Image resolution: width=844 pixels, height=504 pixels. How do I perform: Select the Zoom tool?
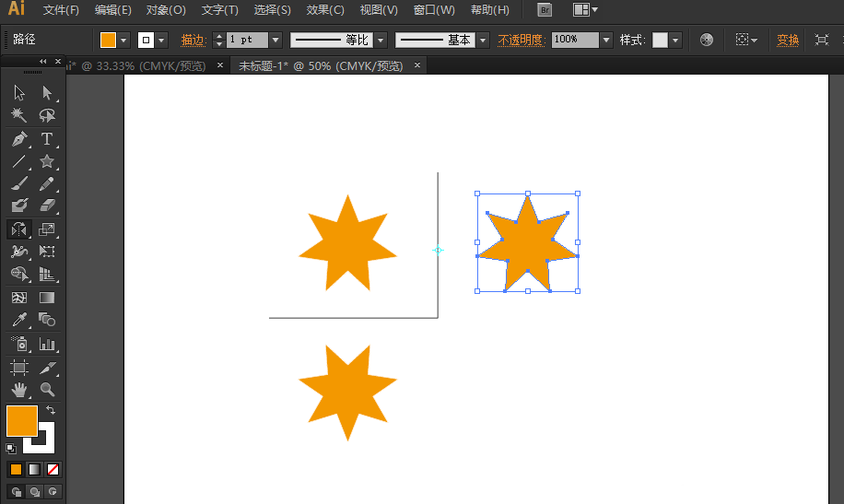pyautogui.click(x=47, y=390)
